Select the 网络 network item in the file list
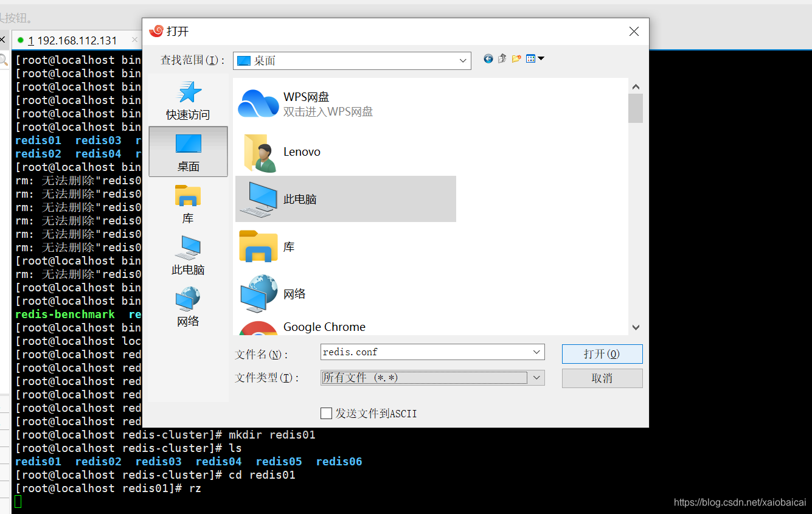Image resolution: width=812 pixels, height=514 pixels. [x=345, y=294]
